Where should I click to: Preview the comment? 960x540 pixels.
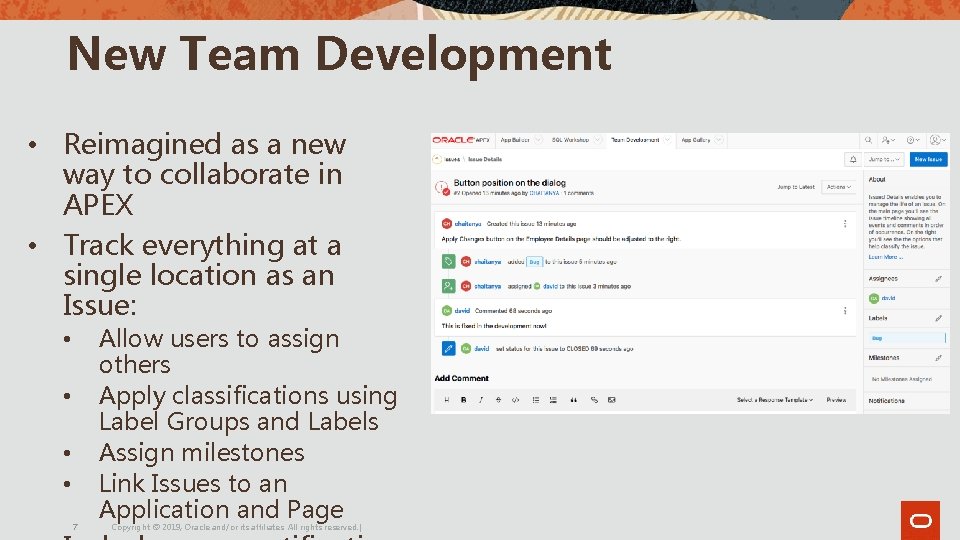(x=836, y=400)
